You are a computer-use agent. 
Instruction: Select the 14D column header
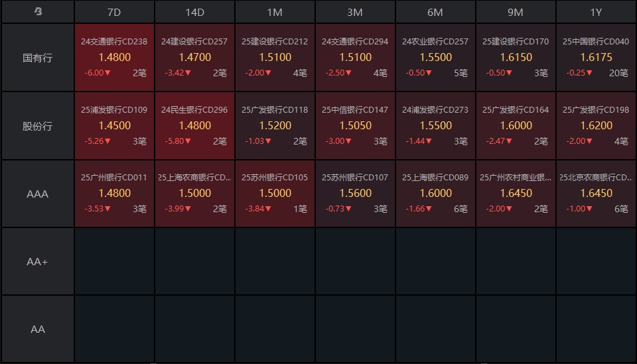[x=194, y=12]
